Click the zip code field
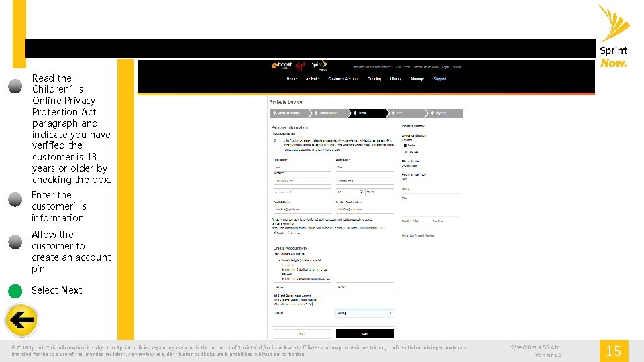Image resolution: width=644 pixels, height=362 pixels. point(380,192)
